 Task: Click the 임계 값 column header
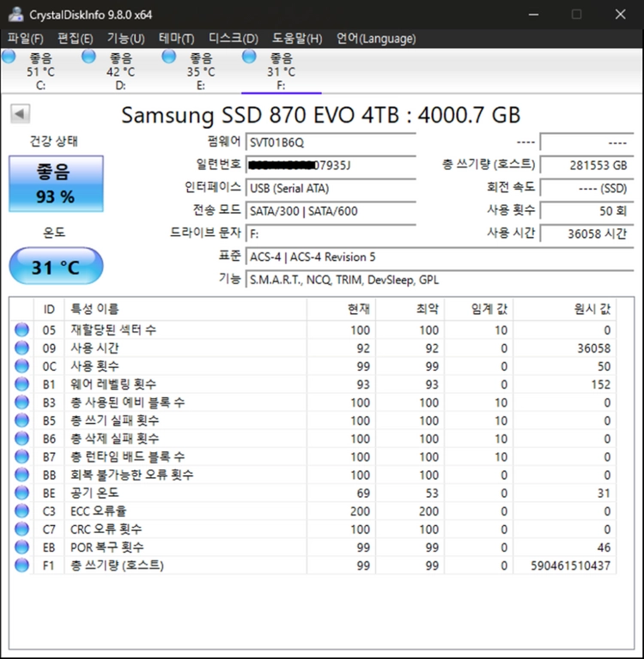click(x=478, y=309)
